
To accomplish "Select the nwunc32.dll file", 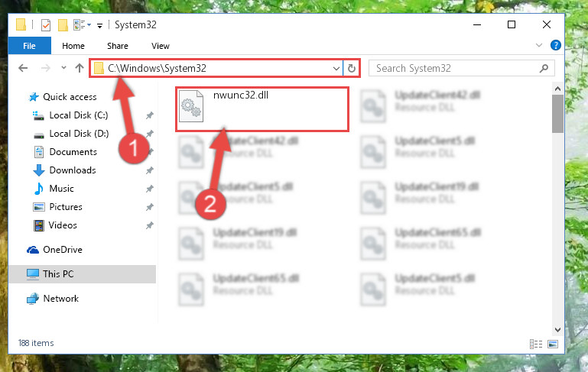I will click(x=262, y=108).
